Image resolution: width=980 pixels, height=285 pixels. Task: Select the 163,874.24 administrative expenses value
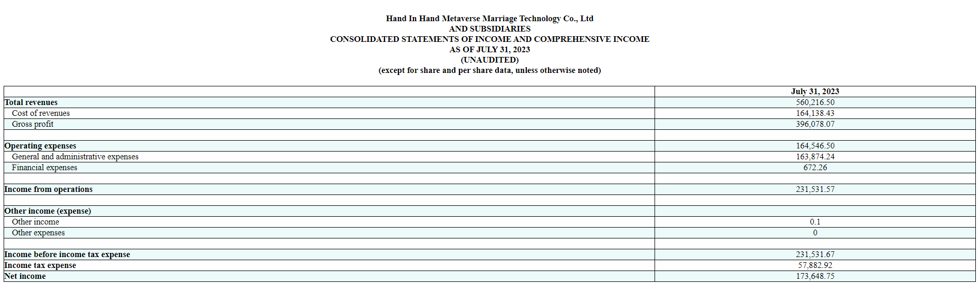[x=815, y=157]
